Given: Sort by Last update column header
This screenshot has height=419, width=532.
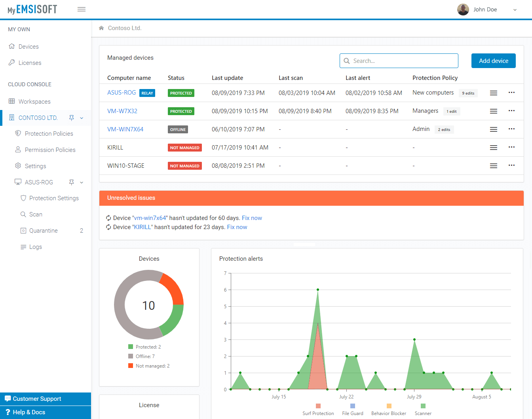Looking at the screenshot, I should 227,78.
